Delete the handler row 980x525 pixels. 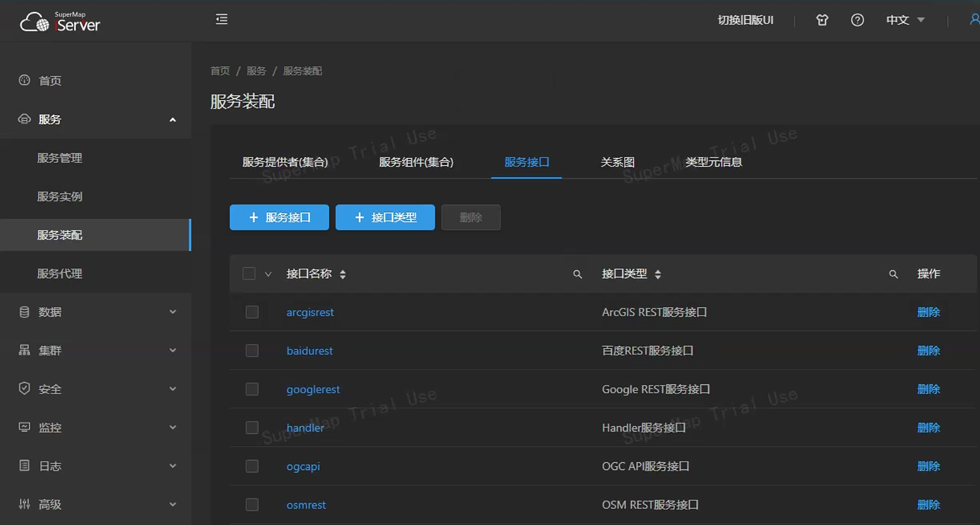click(x=929, y=428)
